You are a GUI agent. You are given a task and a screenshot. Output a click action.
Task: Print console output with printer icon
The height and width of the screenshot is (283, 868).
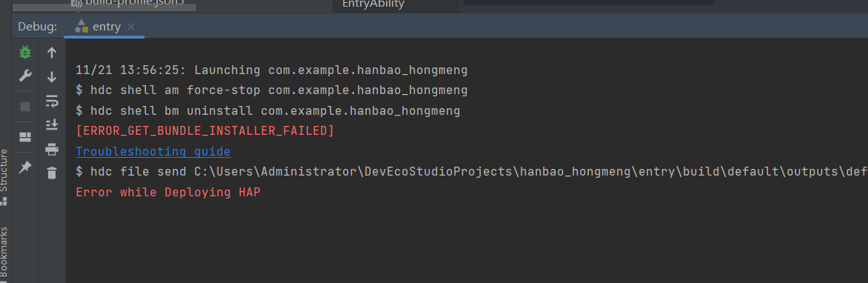click(52, 149)
